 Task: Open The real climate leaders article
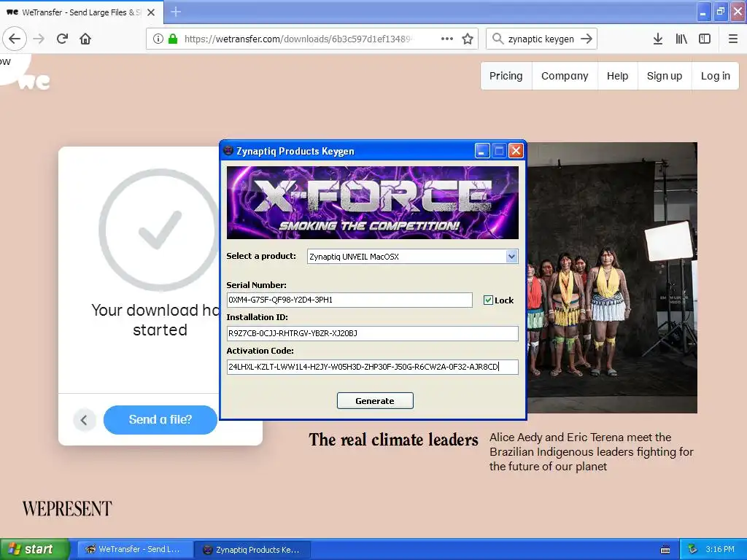pos(393,440)
